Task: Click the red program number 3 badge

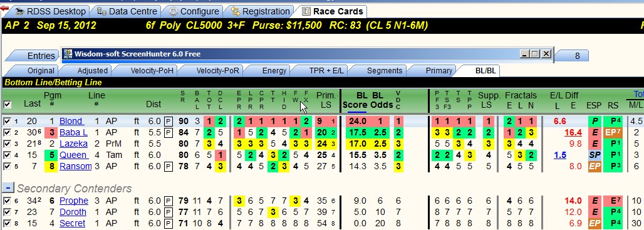Action: [x=52, y=133]
